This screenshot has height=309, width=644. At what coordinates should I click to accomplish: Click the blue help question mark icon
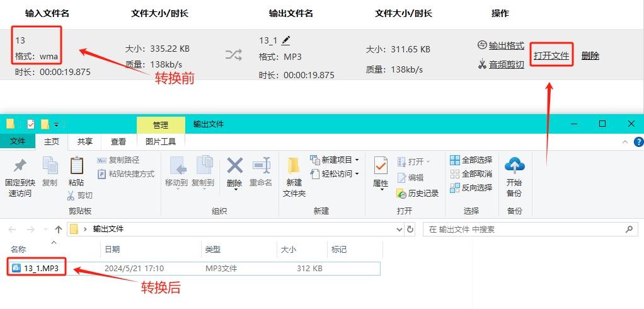click(x=639, y=142)
